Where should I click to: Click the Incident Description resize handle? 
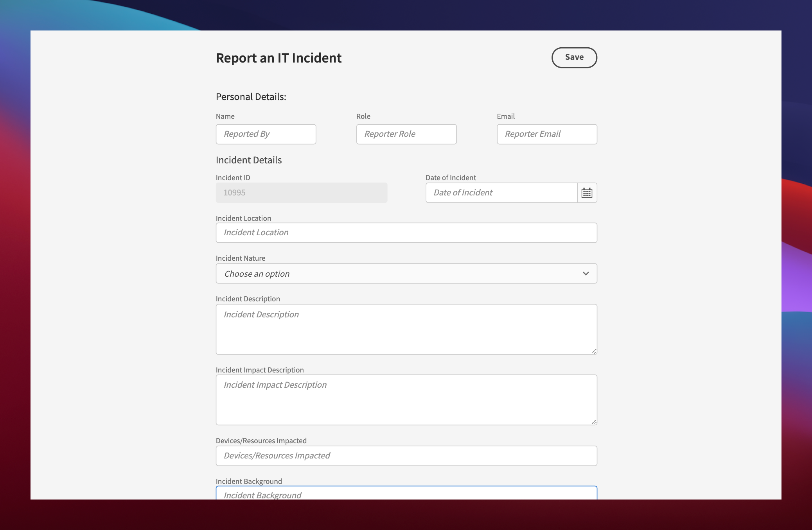tap(594, 351)
